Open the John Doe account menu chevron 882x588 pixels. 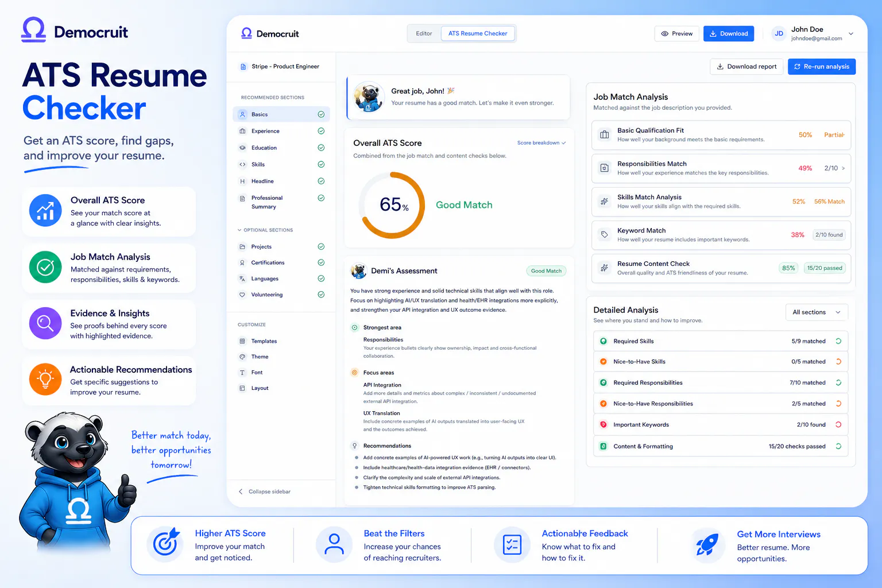(851, 33)
